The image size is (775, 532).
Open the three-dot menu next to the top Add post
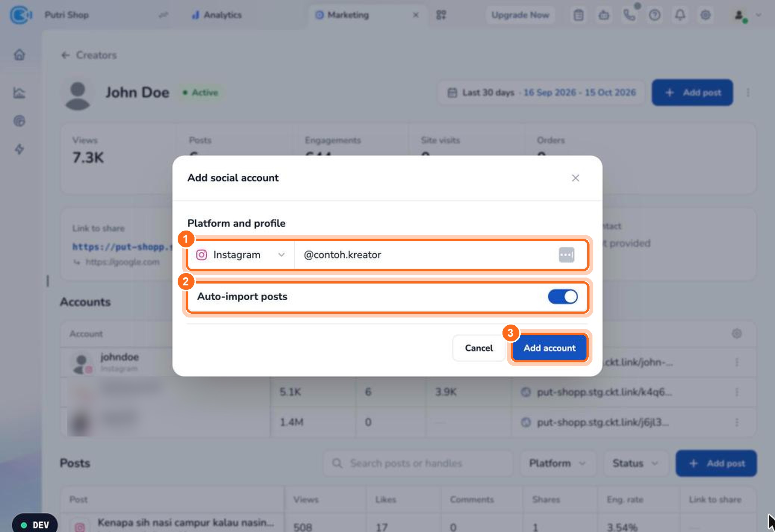pos(748,93)
